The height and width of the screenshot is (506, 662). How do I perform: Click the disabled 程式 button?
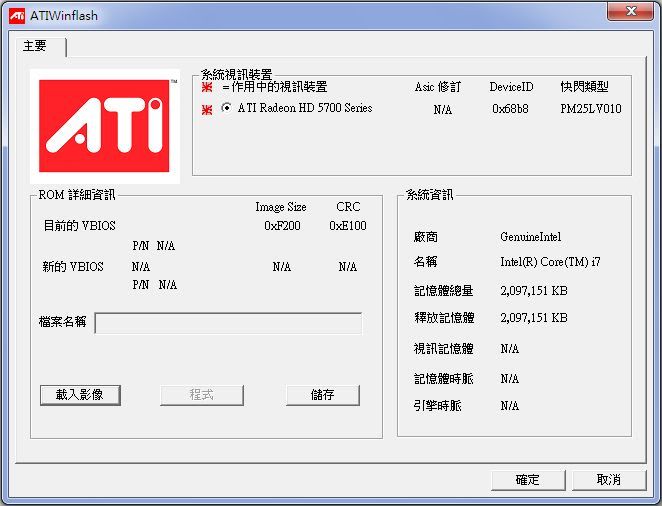(x=202, y=395)
